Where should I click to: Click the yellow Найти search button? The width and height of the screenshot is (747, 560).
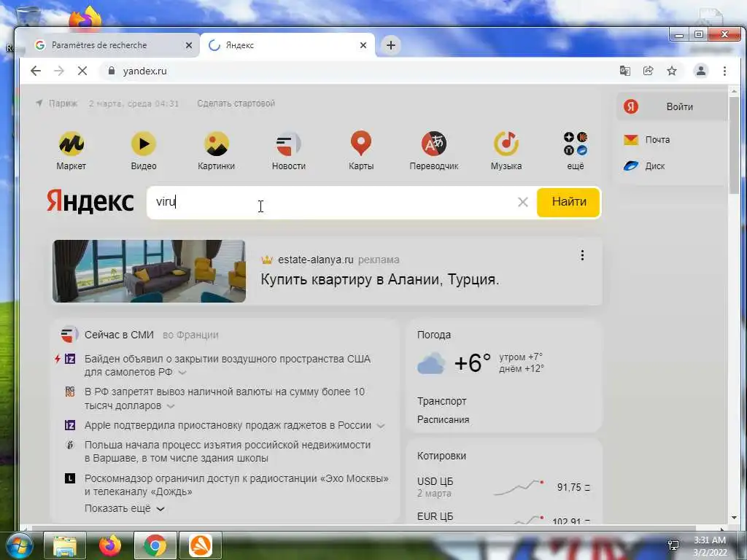[569, 202]
